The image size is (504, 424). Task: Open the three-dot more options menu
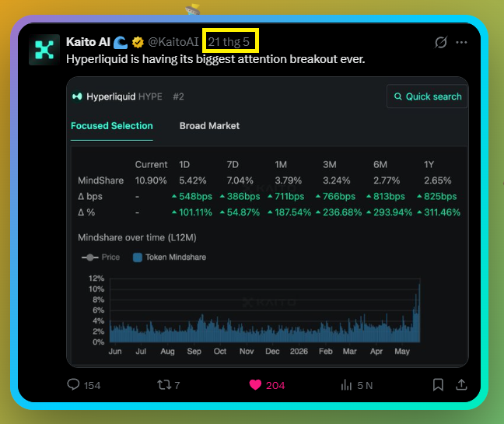point(461,42)
